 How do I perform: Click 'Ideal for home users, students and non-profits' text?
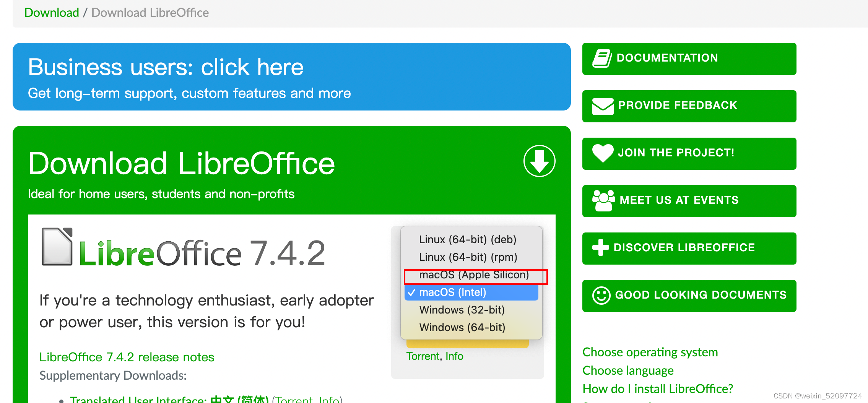(161, 194)
